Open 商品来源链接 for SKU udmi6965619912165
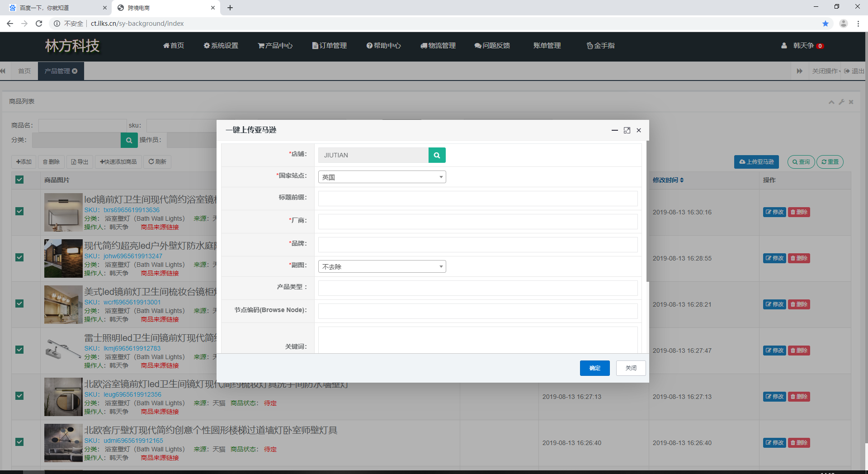 click(x=160, y=458)
